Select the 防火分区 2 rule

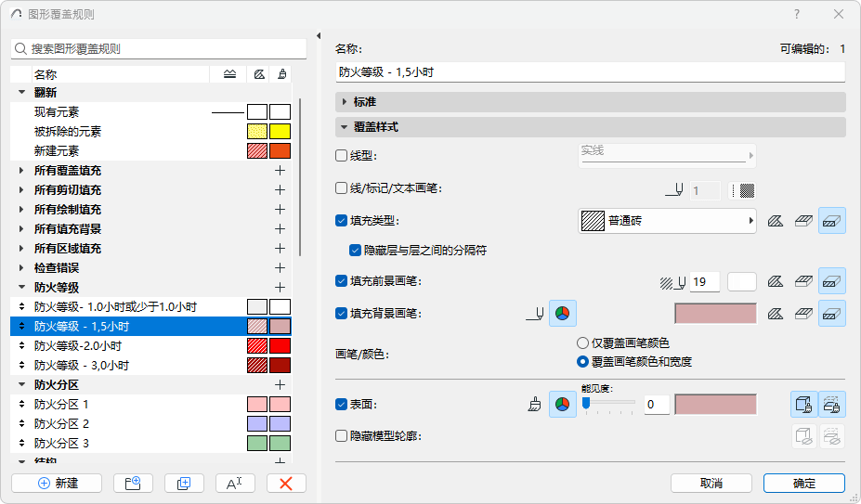tap(151, 424)
